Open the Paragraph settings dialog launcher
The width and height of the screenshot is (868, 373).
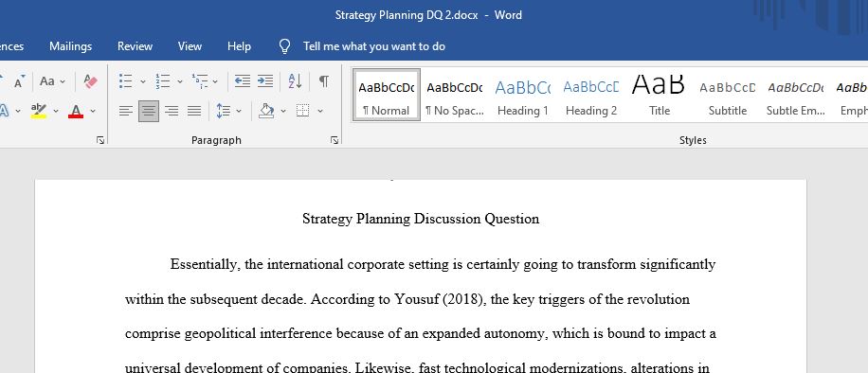[x=335, y=140]
